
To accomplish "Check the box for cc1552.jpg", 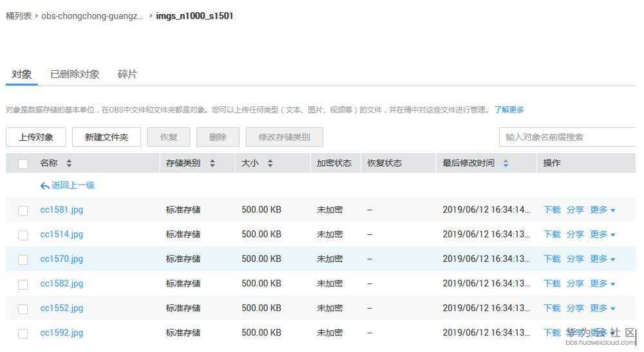I will (x=23, y=309).
